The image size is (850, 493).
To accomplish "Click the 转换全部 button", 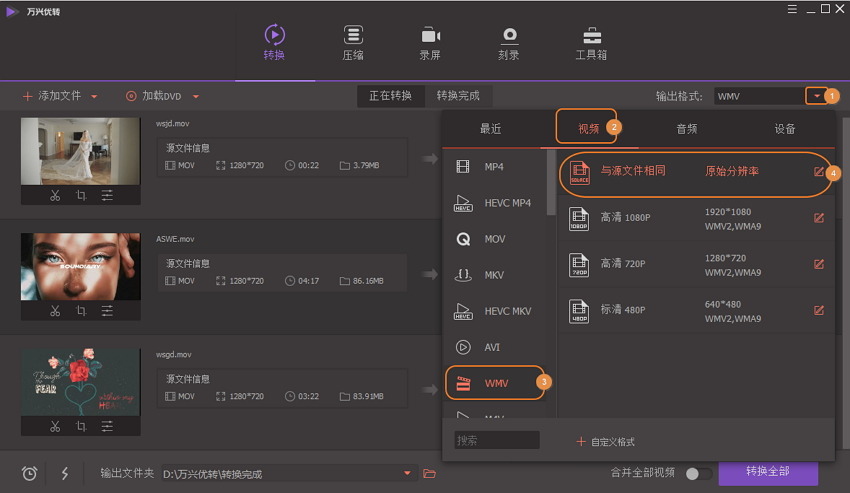I will (768, 472).
